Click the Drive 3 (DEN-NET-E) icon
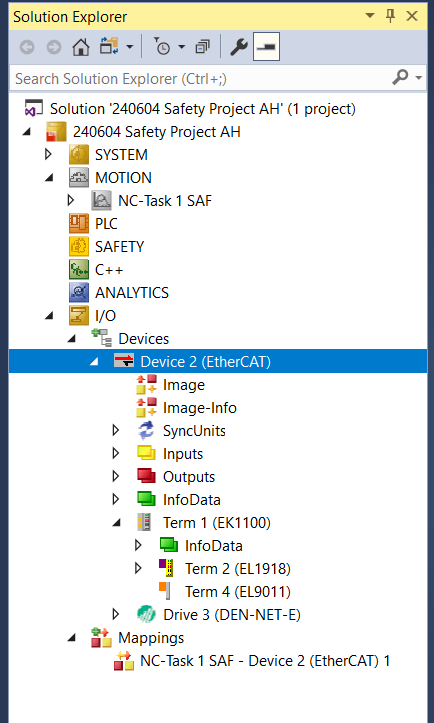 click(x=147, y=615)
